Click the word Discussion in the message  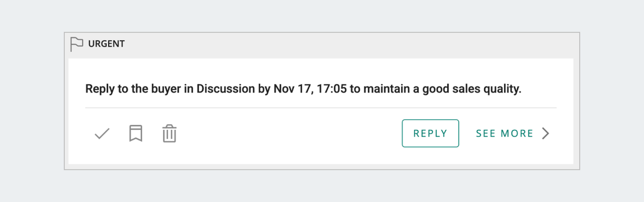tap(226, 89)
